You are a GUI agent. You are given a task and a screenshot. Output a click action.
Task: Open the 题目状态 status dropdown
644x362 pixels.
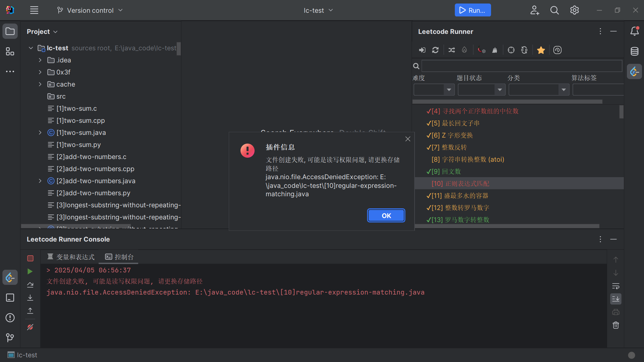coord(482,90)
